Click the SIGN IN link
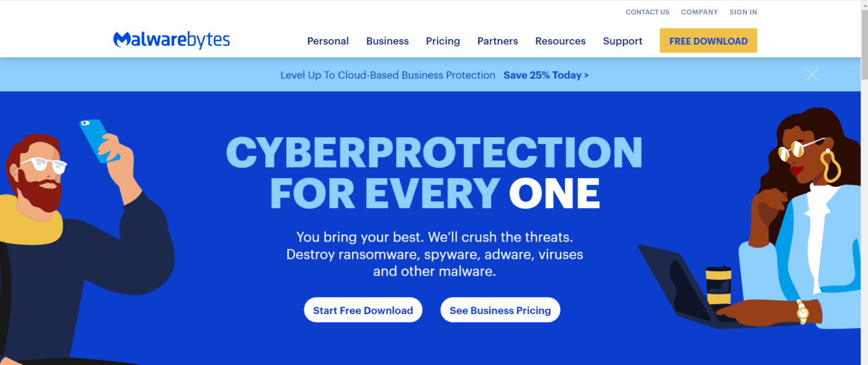Screen dimensions: 868x365 (x=743, y=12)
